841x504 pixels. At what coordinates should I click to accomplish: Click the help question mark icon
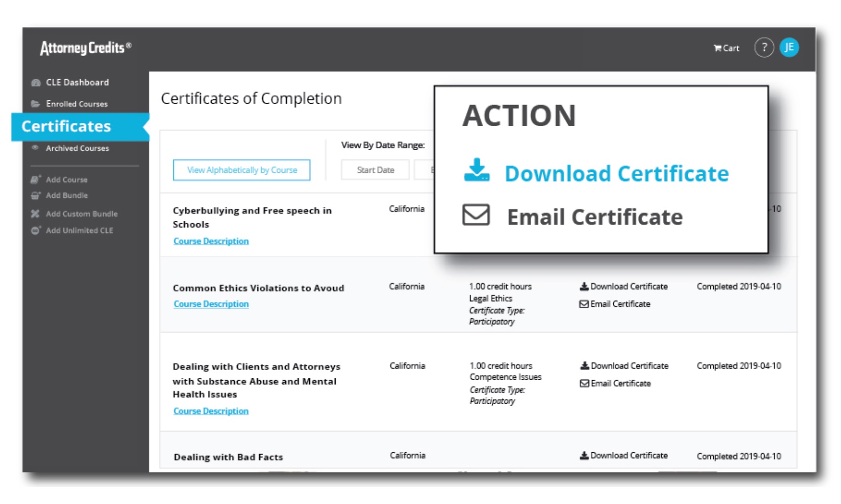pos(764,47)
